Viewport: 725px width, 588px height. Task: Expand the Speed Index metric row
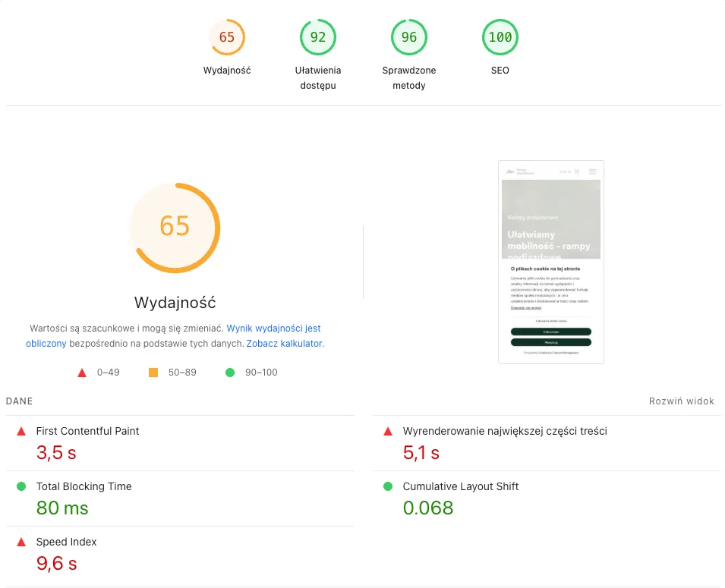[67, 542]
